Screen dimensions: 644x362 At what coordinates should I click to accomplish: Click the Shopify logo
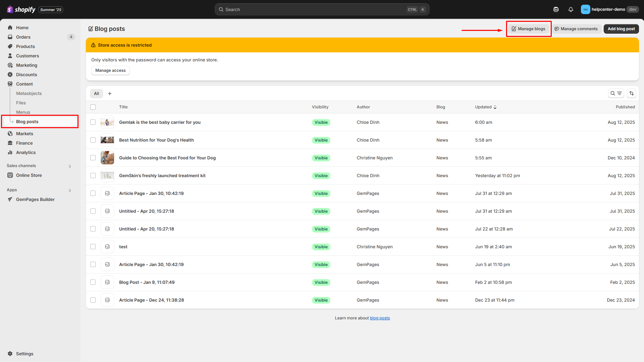tap(21, 9)
